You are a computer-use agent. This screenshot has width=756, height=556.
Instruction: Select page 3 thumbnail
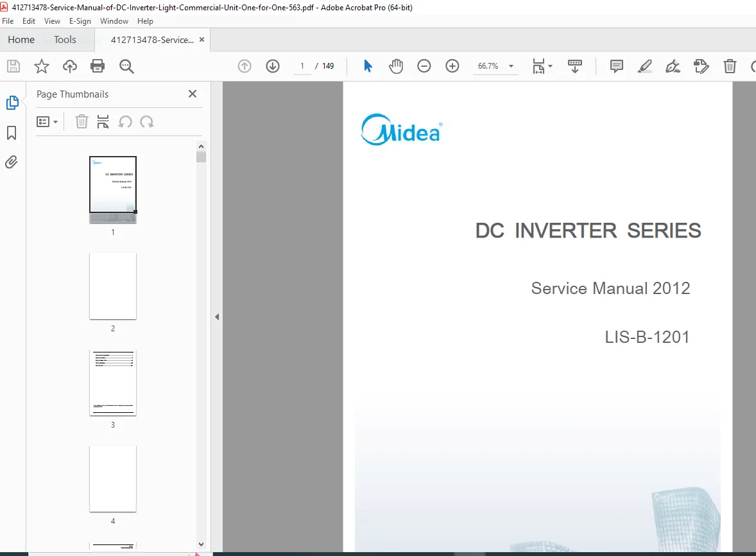pyautogui.click(x=113, y=383)
